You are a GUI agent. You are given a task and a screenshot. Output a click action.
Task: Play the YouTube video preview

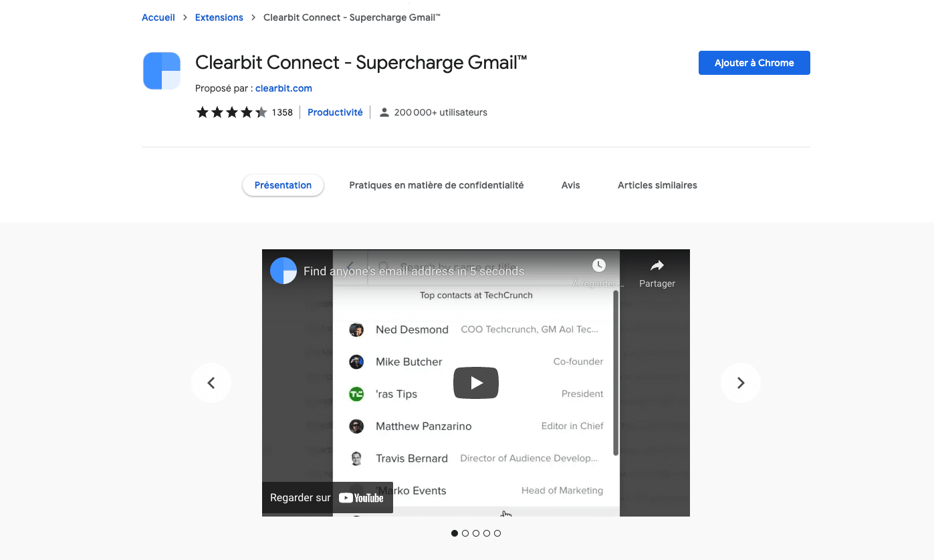476,383
